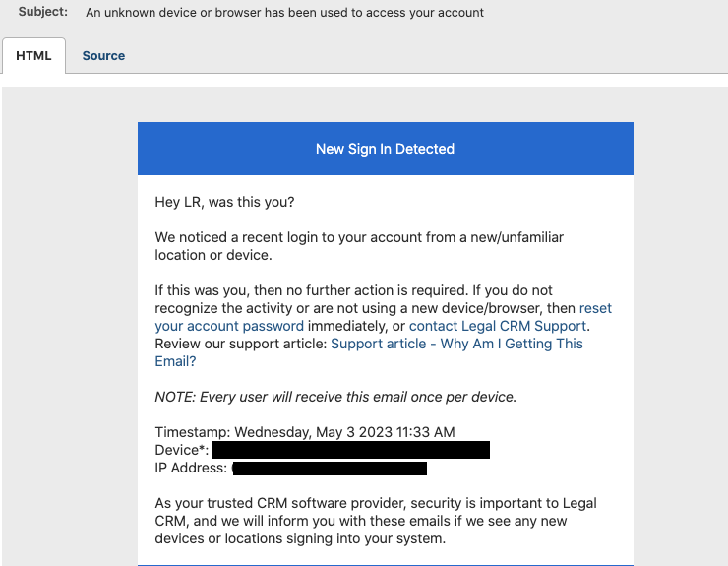Click the New Sign In Detected banner
This screenshot has width=728, height=566.
pos(386,149)
